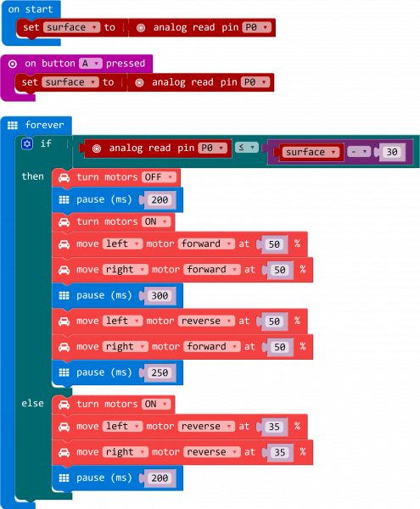Click the target icon in on start analog read
The height and width of the screenshot is (509, 420).
tap(141, 28)
